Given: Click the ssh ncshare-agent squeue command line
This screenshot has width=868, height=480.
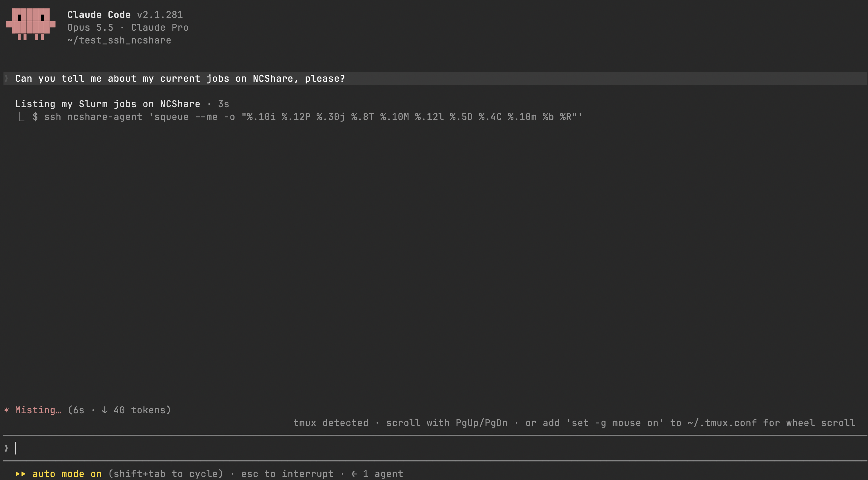Looking at the screenshot, I should (307, 117).
